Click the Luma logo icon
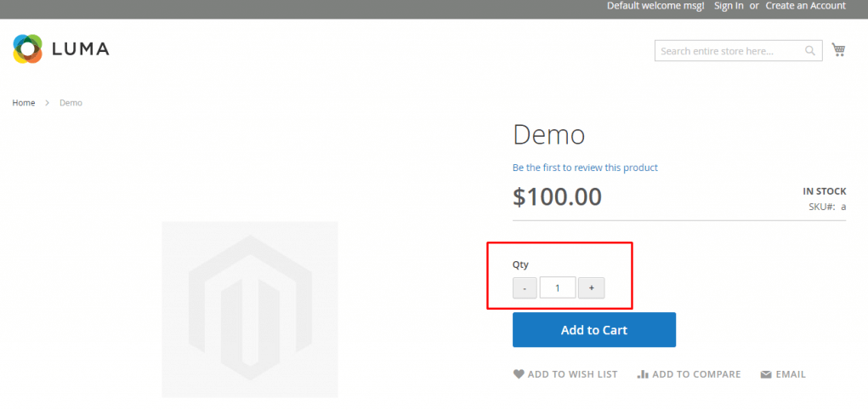 [x=27, y=49]
